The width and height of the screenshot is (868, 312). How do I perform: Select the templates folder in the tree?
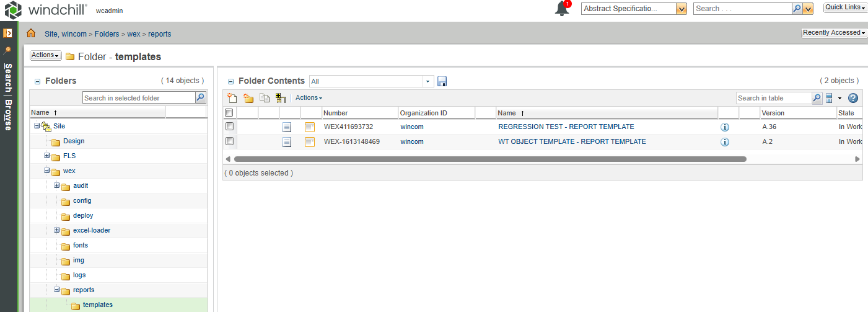coord(98,305)
